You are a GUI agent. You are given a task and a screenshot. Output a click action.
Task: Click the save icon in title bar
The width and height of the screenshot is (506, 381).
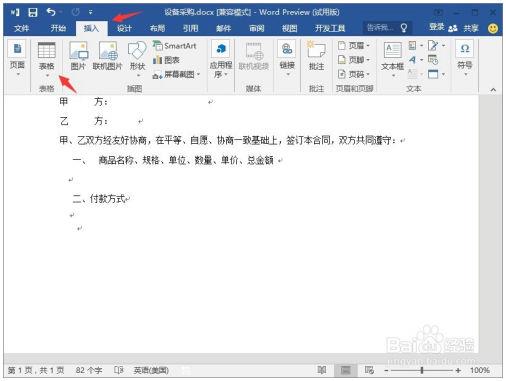click(x=33, y=12)
